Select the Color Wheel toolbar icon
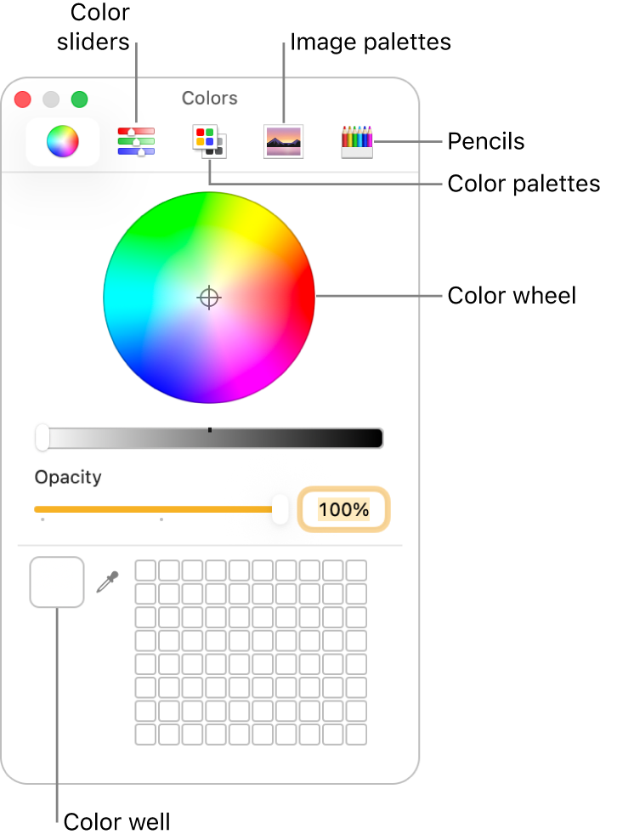 pyautogui.click(x=61, y=140)
